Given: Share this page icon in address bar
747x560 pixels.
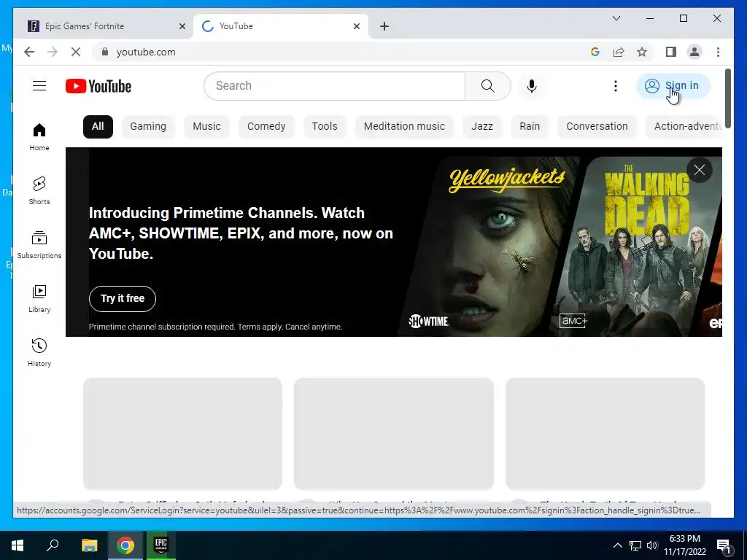Looking at the screenshot, I should pyautogui.click(x=619, y=52).
